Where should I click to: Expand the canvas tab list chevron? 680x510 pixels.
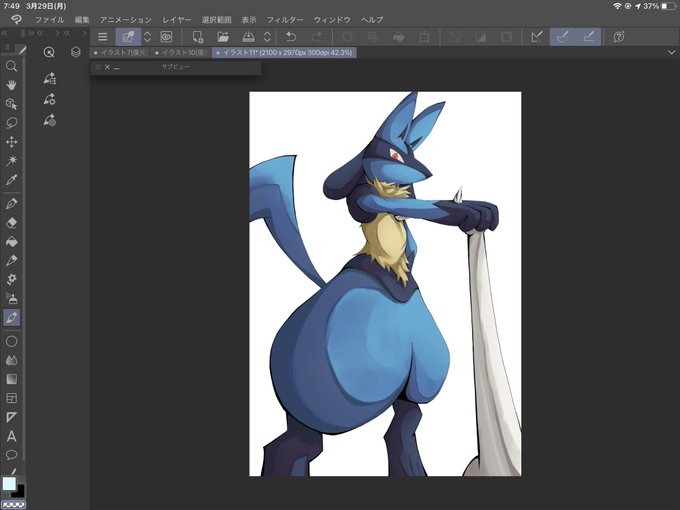coord(671,52)
